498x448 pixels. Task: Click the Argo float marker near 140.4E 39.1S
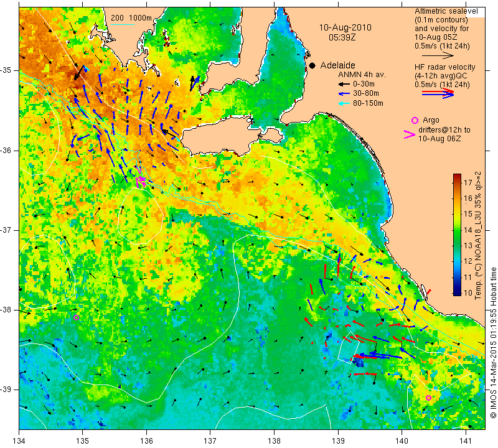click(428, 398)
